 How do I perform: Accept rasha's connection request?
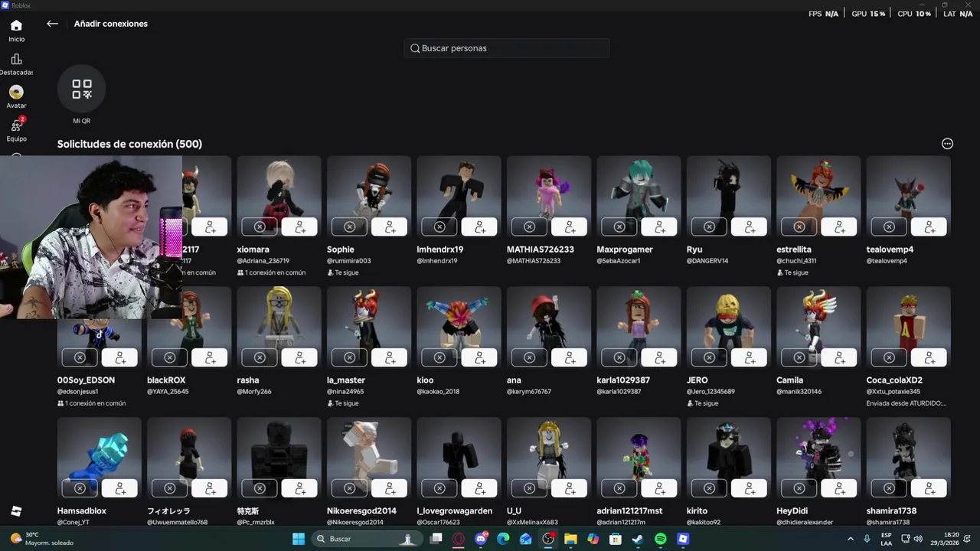[299, 357]
